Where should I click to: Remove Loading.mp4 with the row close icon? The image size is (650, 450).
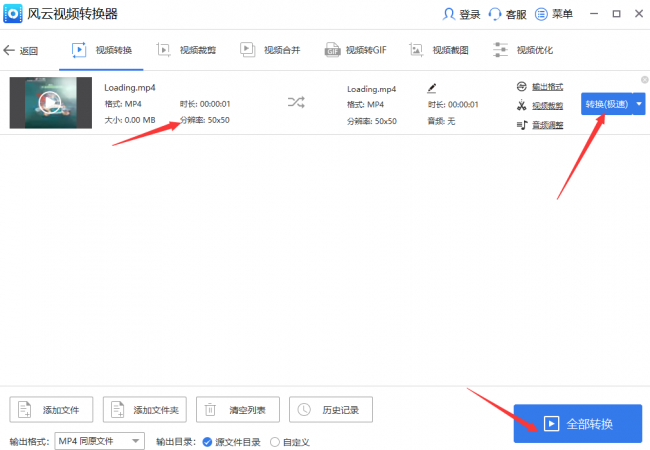644,80
